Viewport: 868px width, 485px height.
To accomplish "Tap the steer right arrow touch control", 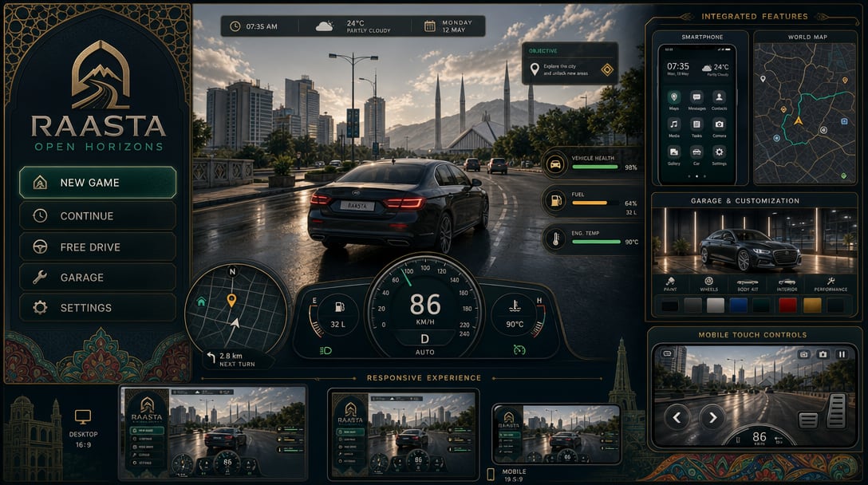I will click(712, 417).
